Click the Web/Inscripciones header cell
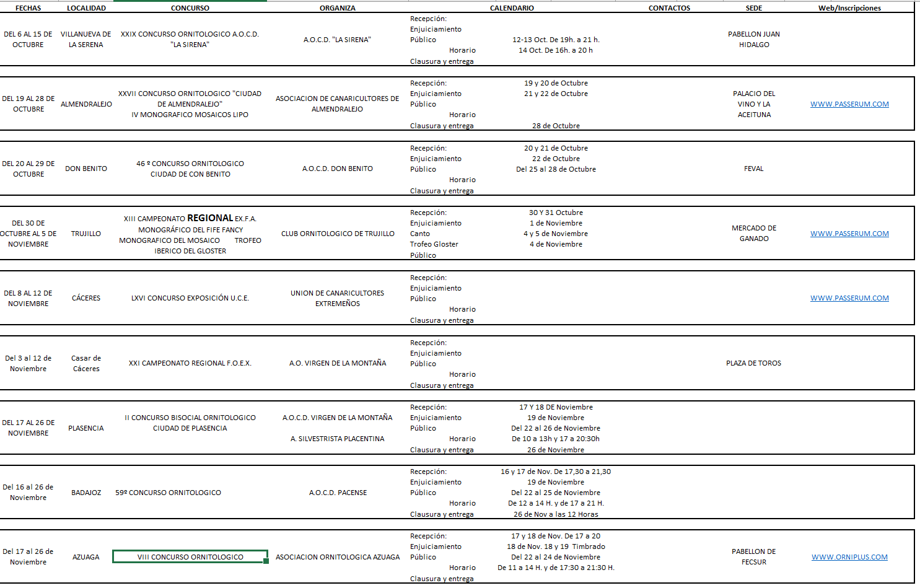Viewport: 920px width, 588px height. pos(849,8)
